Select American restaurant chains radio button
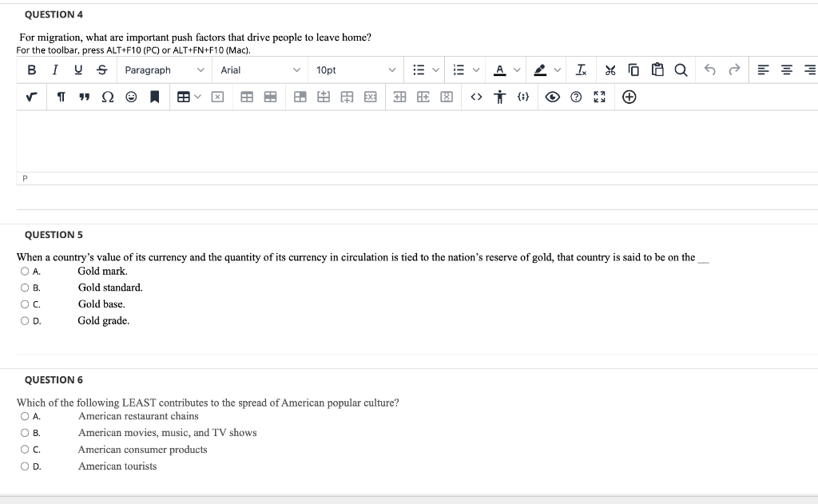The image size is (818, 504). (25, 416)
